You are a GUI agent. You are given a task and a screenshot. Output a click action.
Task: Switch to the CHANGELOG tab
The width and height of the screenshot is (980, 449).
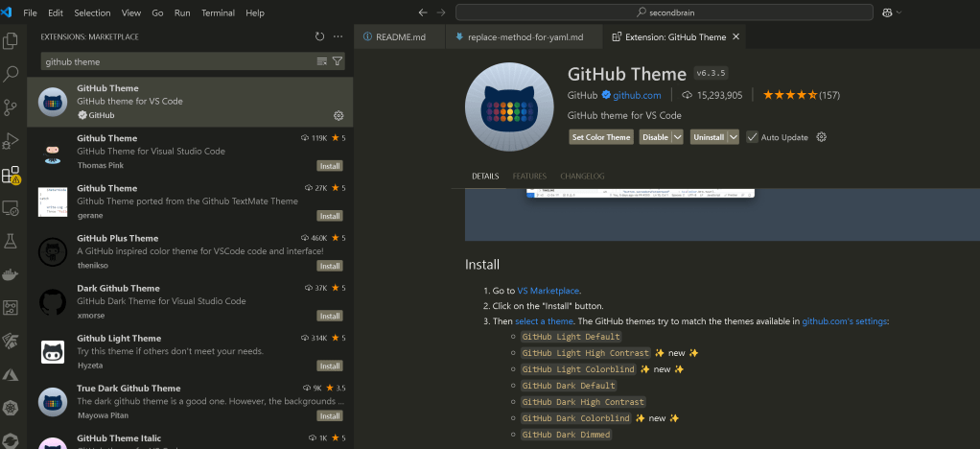582,177
